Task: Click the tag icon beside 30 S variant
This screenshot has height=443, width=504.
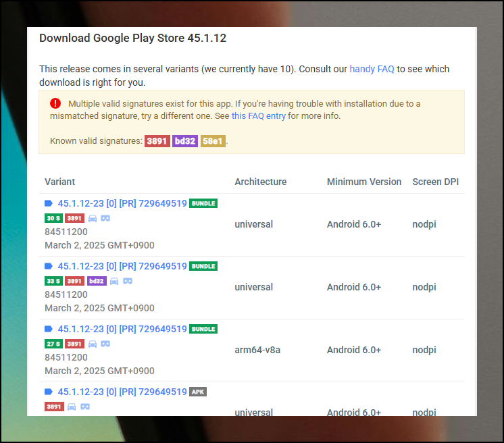Action: pyautogui.click(x=49, y=203)
